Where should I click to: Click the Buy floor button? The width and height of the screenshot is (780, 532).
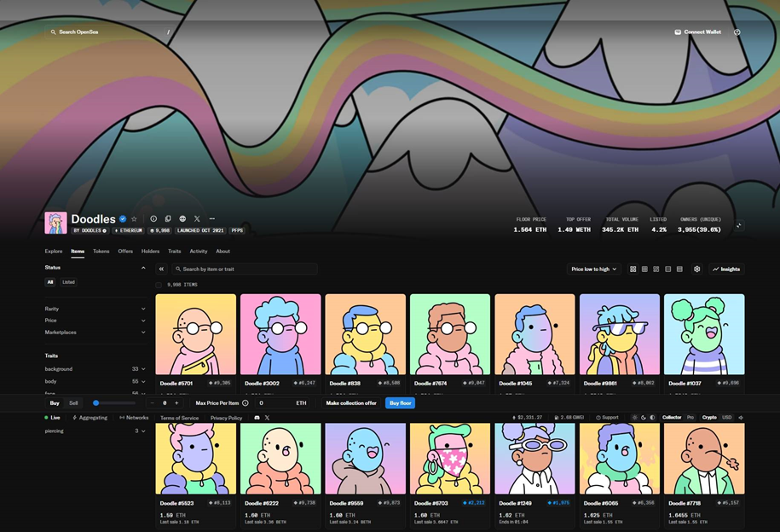400,403
